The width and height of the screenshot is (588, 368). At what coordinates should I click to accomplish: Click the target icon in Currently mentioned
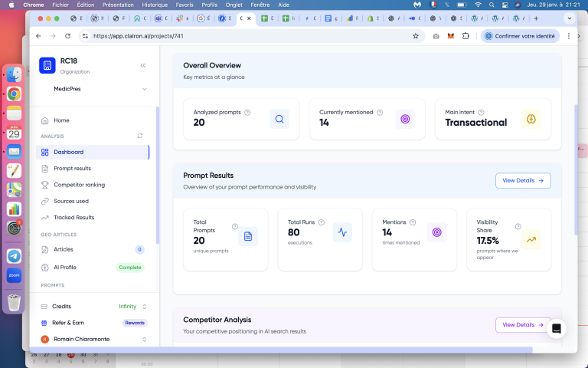coord(405,119)
